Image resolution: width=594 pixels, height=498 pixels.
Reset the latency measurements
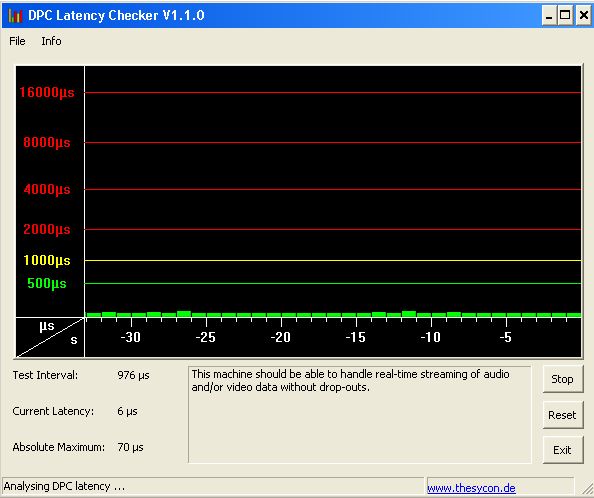point(562,415)
